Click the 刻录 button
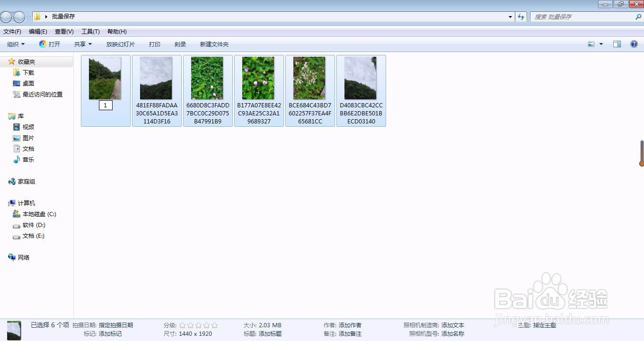 pos(180,44)
